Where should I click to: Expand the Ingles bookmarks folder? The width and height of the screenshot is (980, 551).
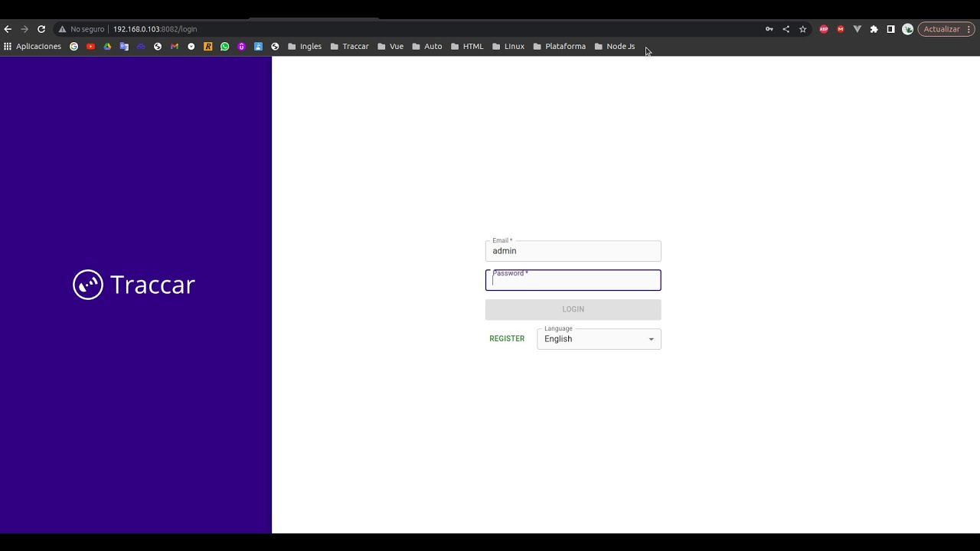point(305,47)
